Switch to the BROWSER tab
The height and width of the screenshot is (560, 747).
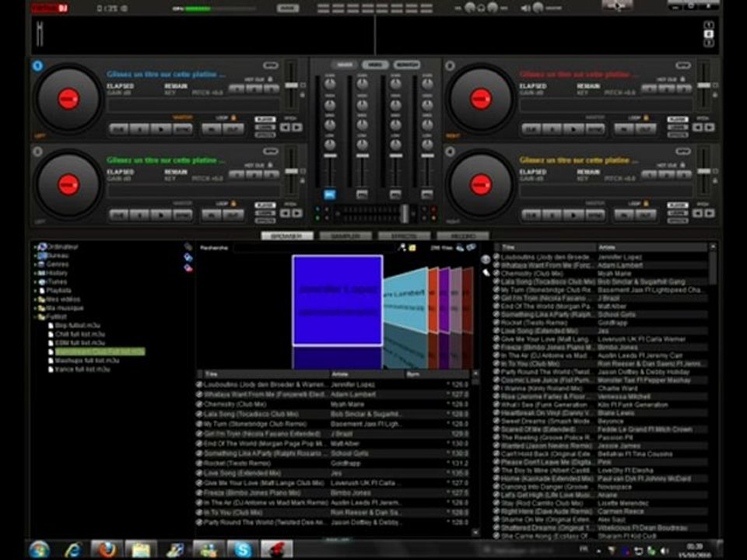pos(287,236)
